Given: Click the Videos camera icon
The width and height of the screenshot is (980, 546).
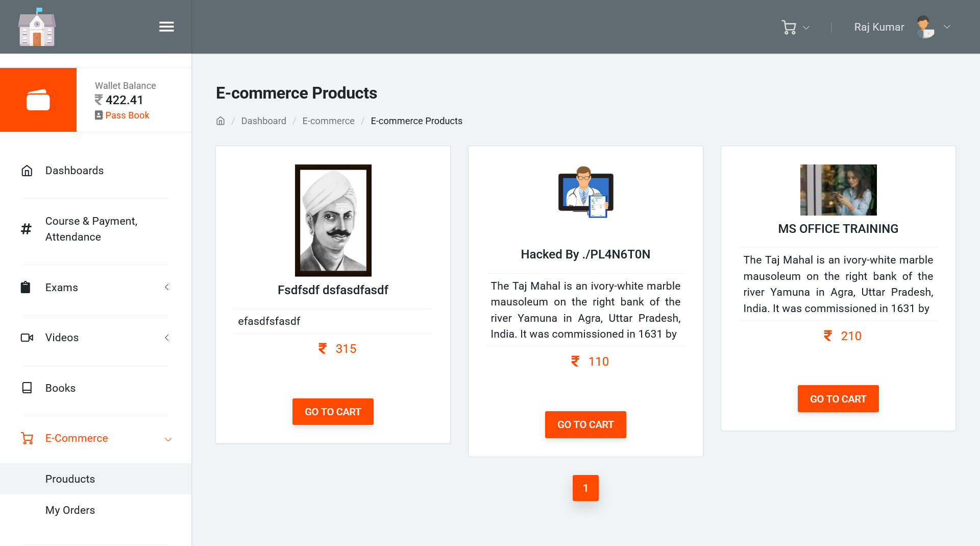Looking at the screenshot, I should tap(27, 338).
